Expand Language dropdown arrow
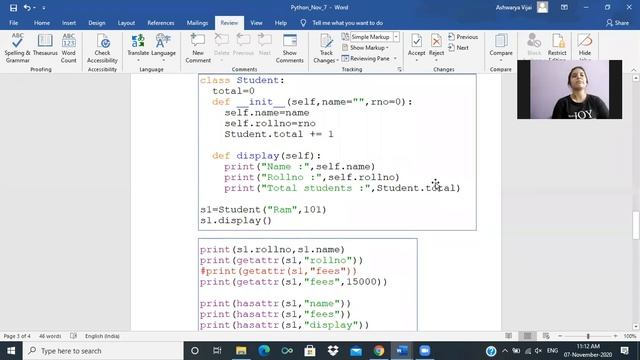Viewport: 640px width, 360px height. [163, 60]
